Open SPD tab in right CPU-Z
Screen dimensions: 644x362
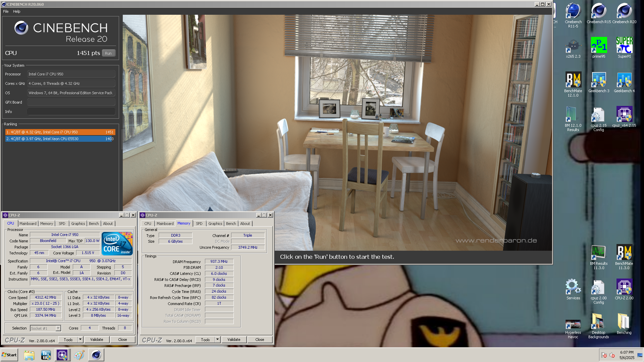coord(199,224)
